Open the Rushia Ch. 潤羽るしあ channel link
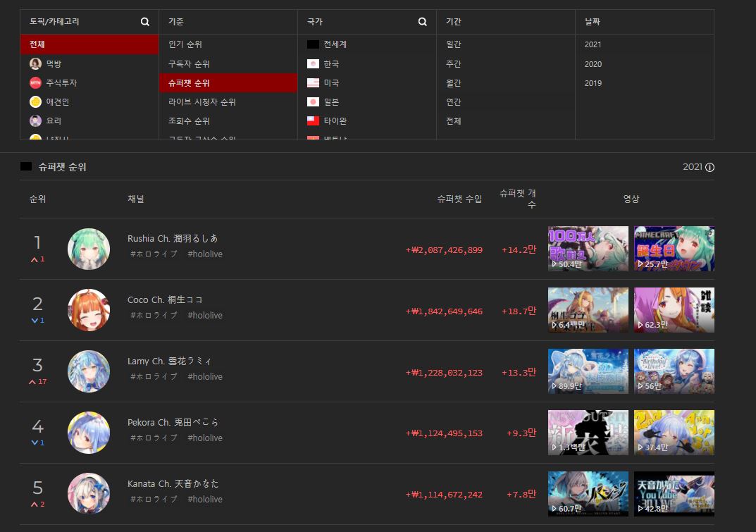The image size is (756, 532). (173, 239)
